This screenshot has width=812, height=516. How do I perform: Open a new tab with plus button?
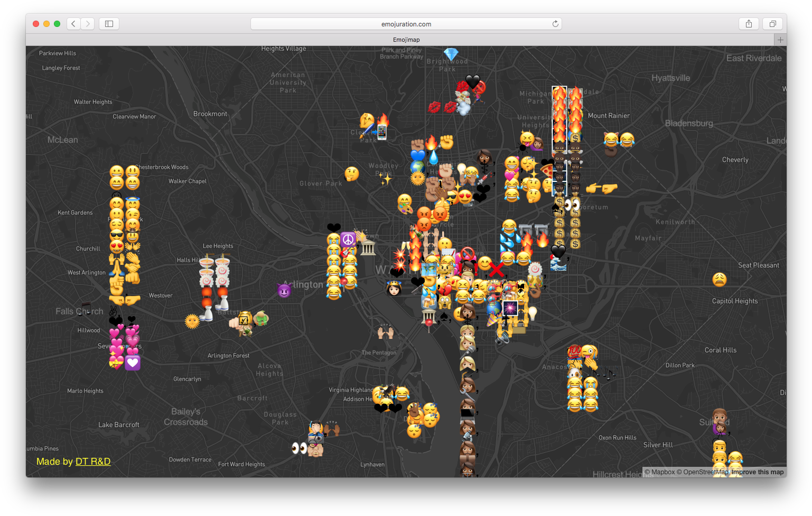(x=780, y=40)
